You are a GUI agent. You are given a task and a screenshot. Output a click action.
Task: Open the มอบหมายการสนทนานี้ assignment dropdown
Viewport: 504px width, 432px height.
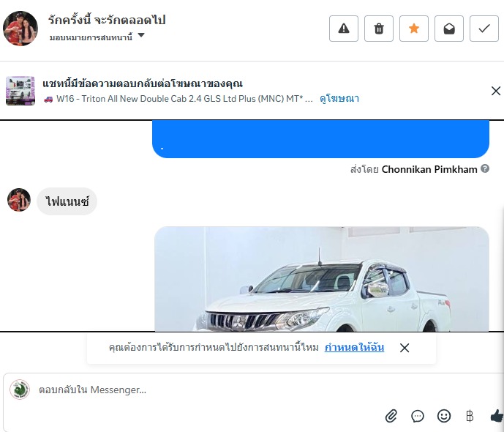coord(97,37)
